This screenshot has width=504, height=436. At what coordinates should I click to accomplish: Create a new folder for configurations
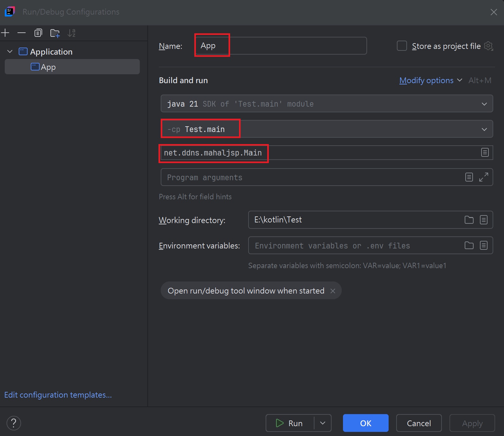click(55, 33)
